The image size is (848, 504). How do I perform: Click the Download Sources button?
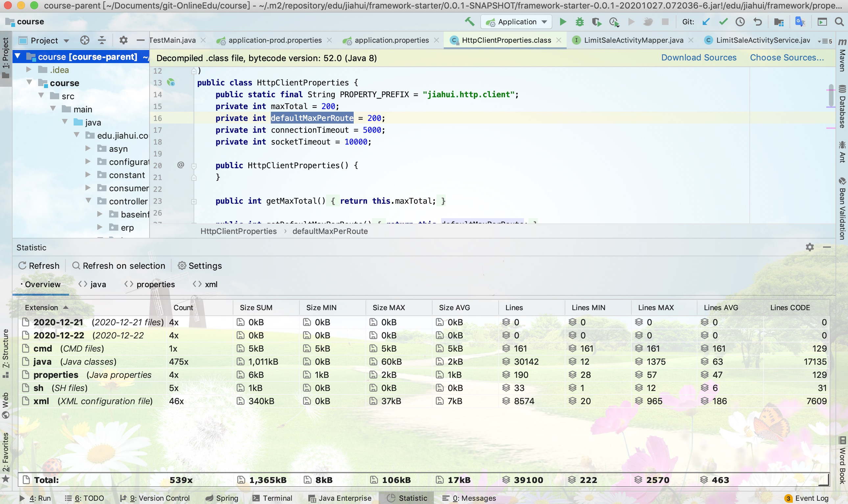click(x=698, y=57)
